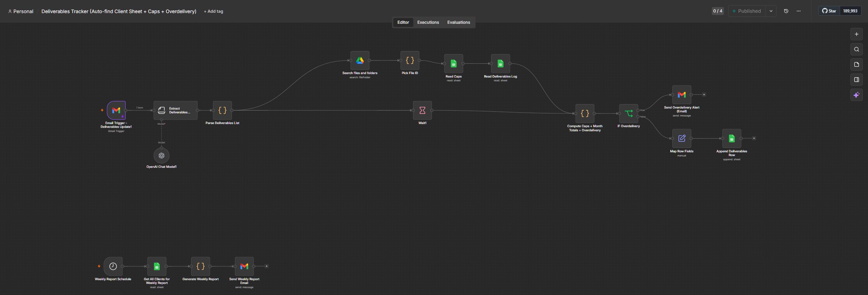Add node after Append Deliverables Row

pyautogui.click(x=754, y=138)
